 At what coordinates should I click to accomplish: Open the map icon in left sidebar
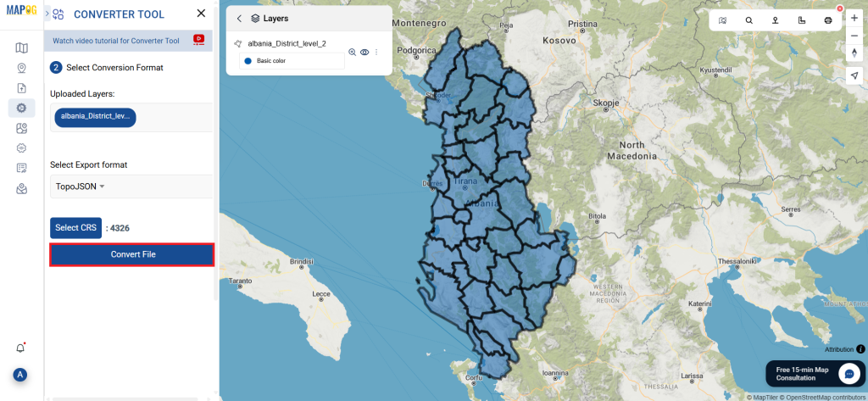[21, 48]
